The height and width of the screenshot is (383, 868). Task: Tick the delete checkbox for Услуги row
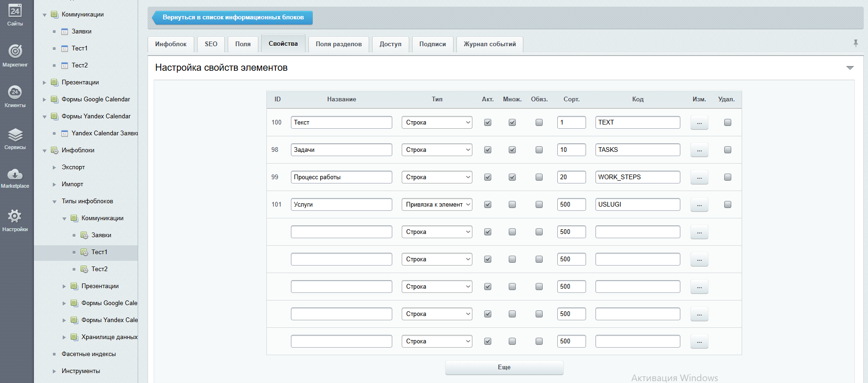[x=727, y=205]
